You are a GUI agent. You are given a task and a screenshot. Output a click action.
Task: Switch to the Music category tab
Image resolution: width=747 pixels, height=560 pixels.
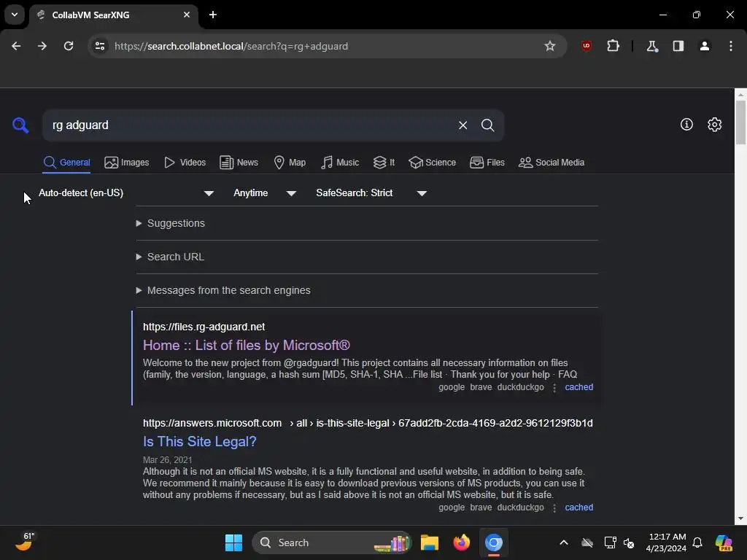pos(340,163)
